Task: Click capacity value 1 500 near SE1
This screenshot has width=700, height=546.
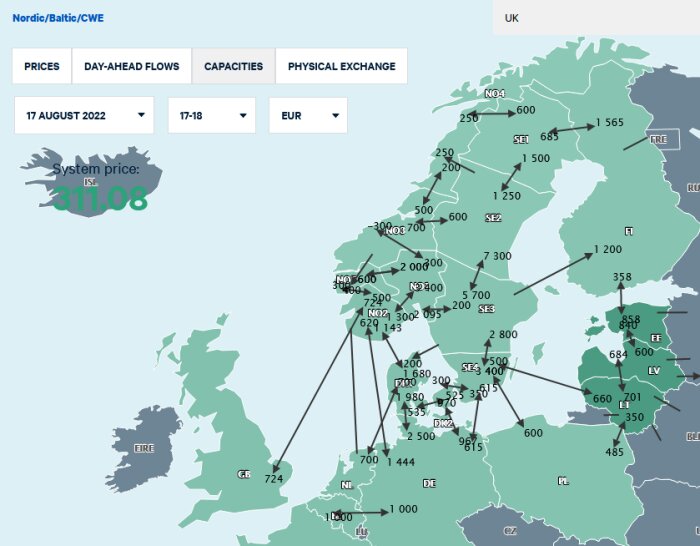Action: pyautogui.click(x=536, y=158)
